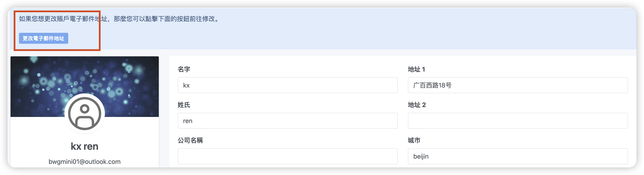
Task: Focus the 姓氏 input containing ren
Action: click(x=287, y=121)
